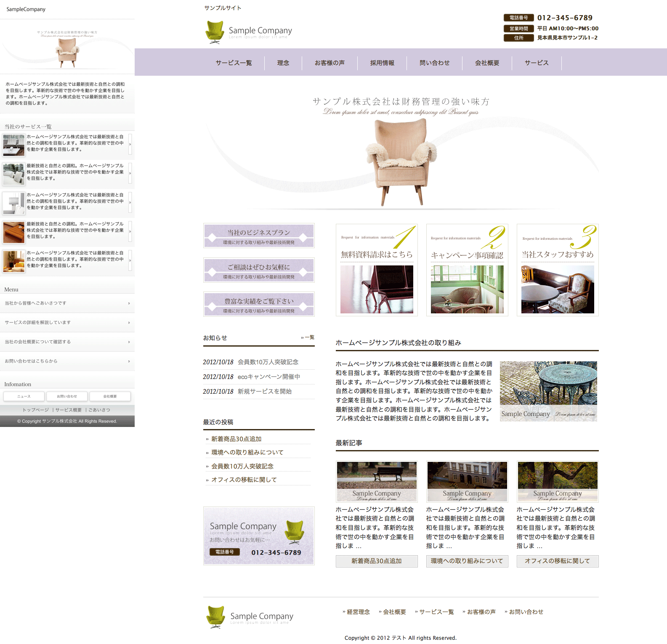This screenshot has height=644, width=667.
Task: Expand サービスの詳細を解説しています sidebar menu item
Action: [x=67, y=323]
